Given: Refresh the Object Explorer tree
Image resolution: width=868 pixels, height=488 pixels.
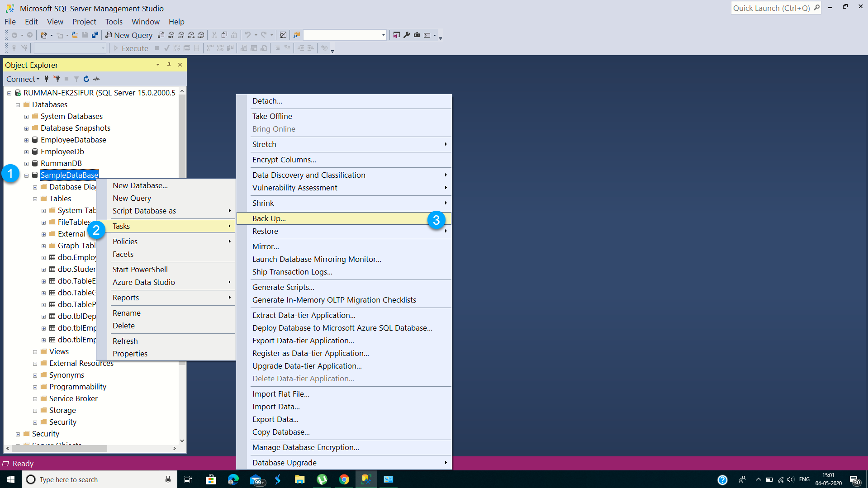Looking at the screenshot, I should pyautogui.click(x=86, y=79).
